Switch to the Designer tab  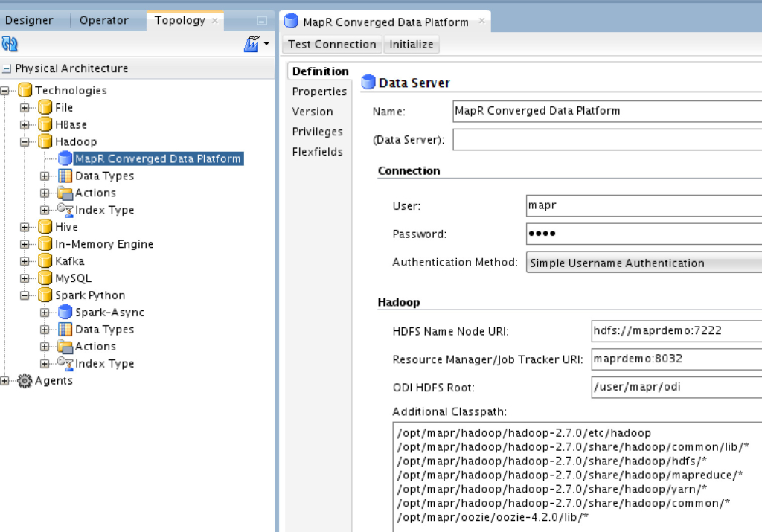pos(29,20)
